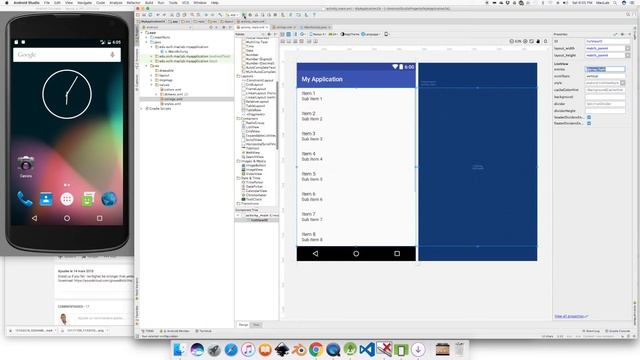Image resolution: width=640 pixels, height=360 pixels.
Task: Select strings.xml in project tree
Action: pos(173,99)
